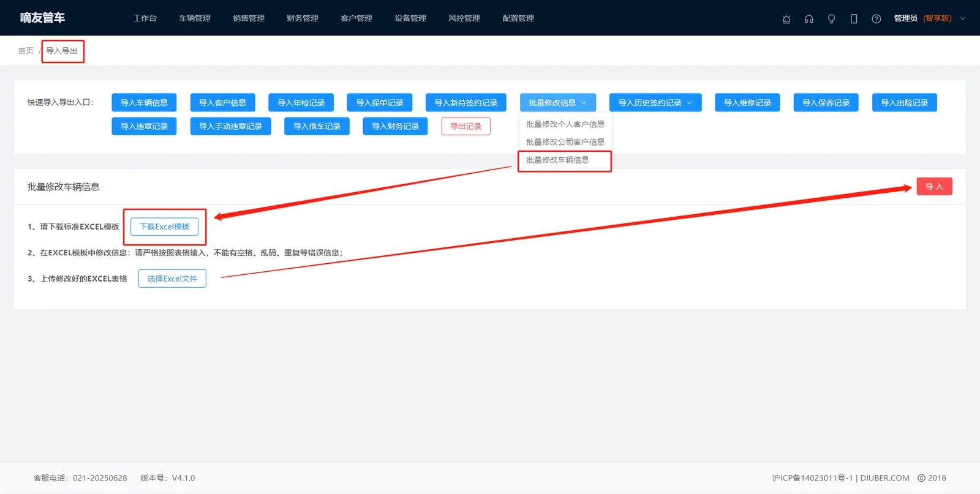Open the lightbulb tips icon
This screenshot has width=980, height=494.
(831, 19)
